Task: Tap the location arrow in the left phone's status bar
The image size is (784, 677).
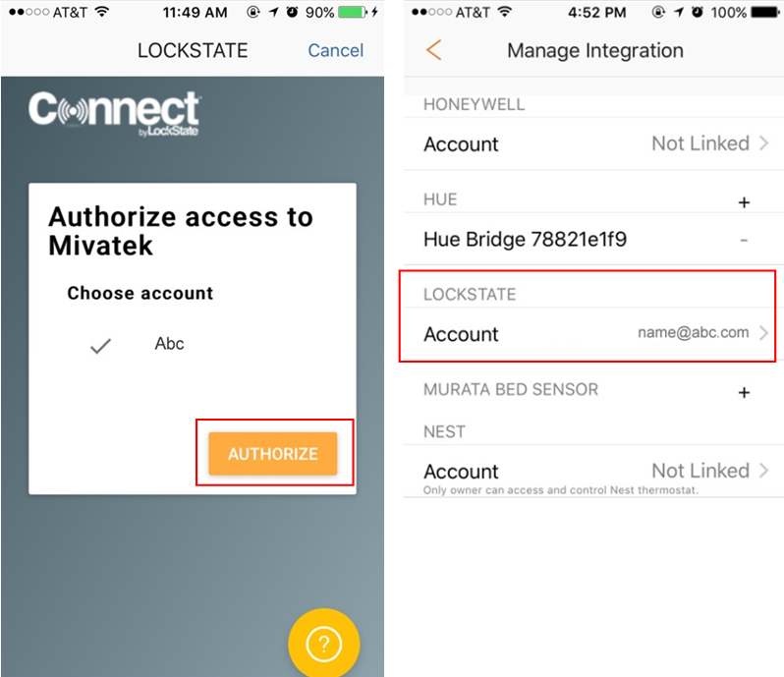Action: pos(273,12)
